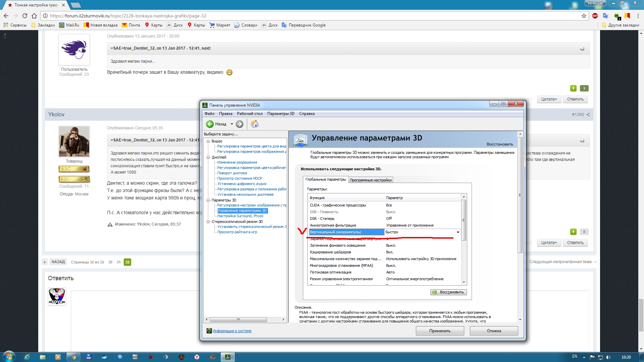The height and width of the screenshot is (362, 644).
Task: Click the Применить button
Action: [x=440, y=331]
